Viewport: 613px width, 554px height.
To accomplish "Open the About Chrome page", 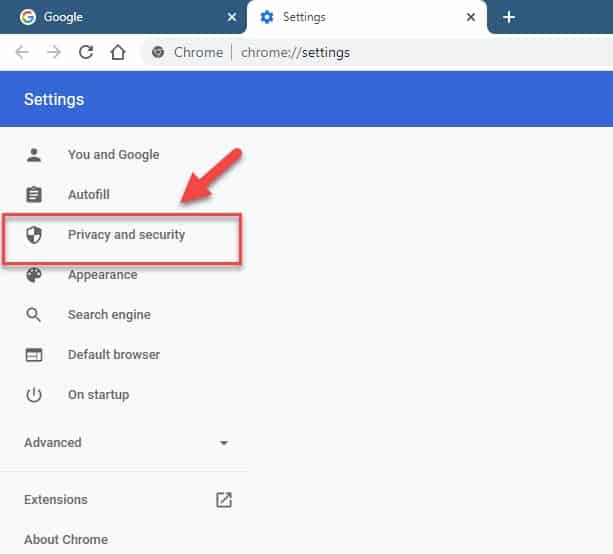I will [x=66, y=540].
